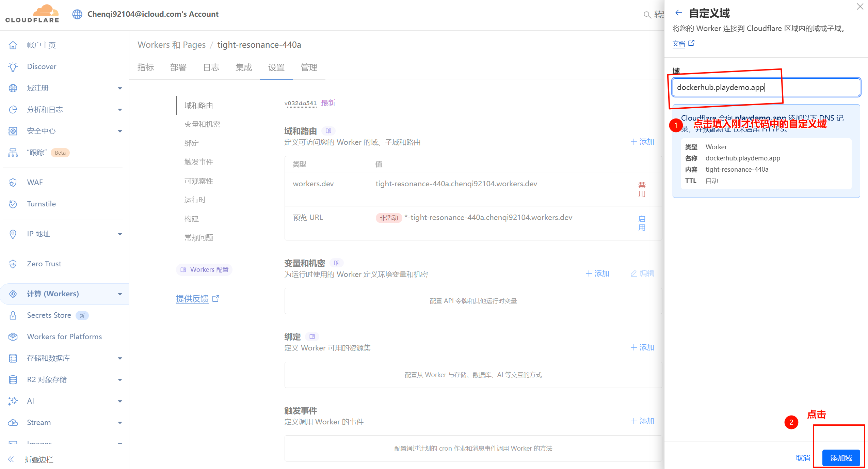Screen dimensions: 868x469
Task: Switch to the 集成 tab
Action: click(244, 67)
